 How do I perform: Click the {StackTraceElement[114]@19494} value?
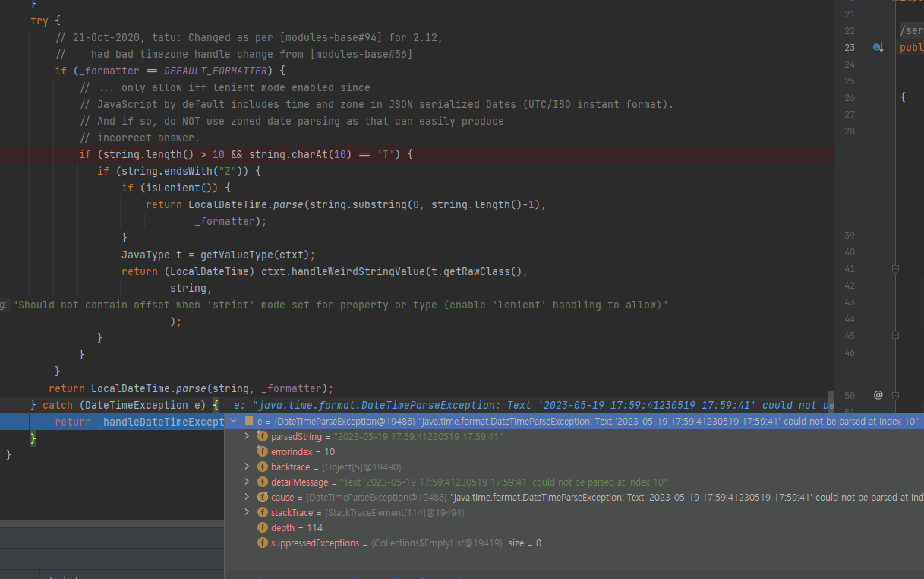tap(395, 513)
